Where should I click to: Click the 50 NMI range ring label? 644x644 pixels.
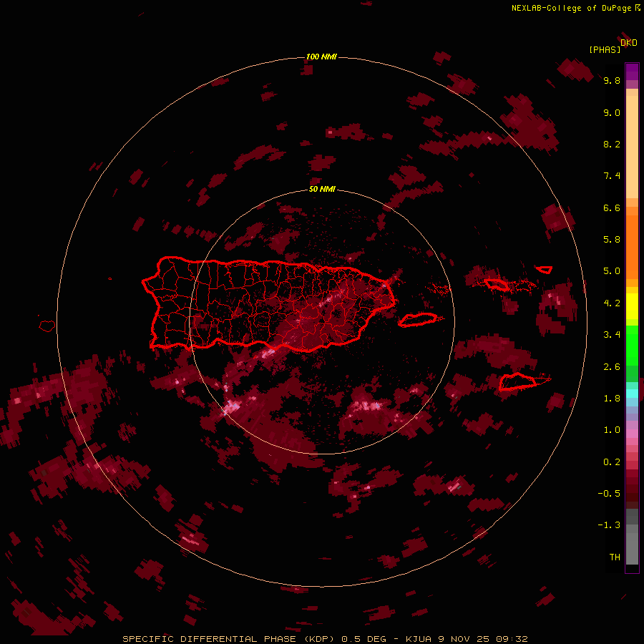coord(322,189)
